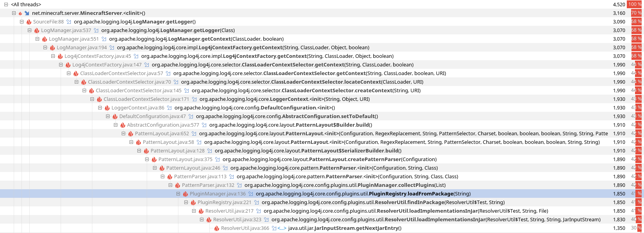This screenshot has height=233, width=644.
Task: Click the flame icon of ResolverUtil.java:366
Action: [217, 228]
